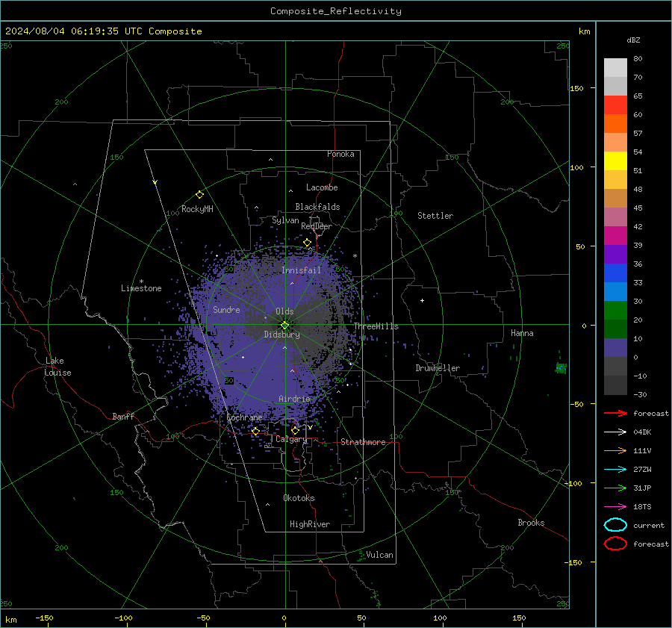
Task: Click the Brooks town label
Action: [531, 523]
